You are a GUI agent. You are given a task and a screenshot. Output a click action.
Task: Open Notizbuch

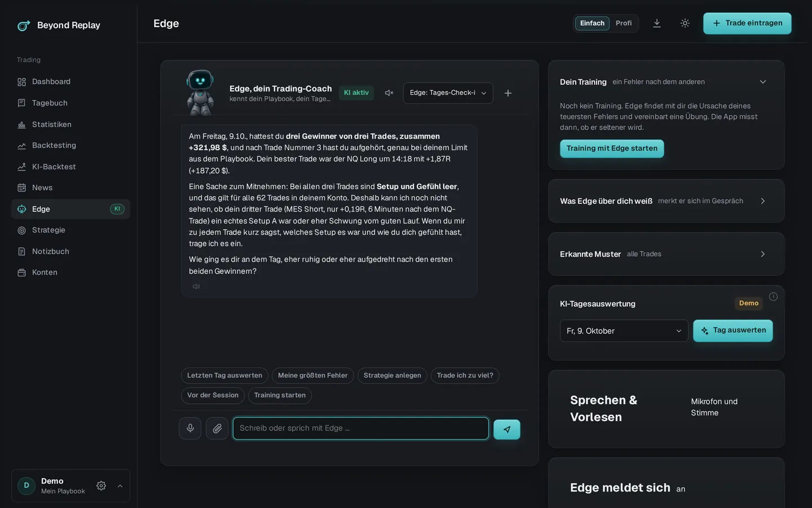(70, 251)
